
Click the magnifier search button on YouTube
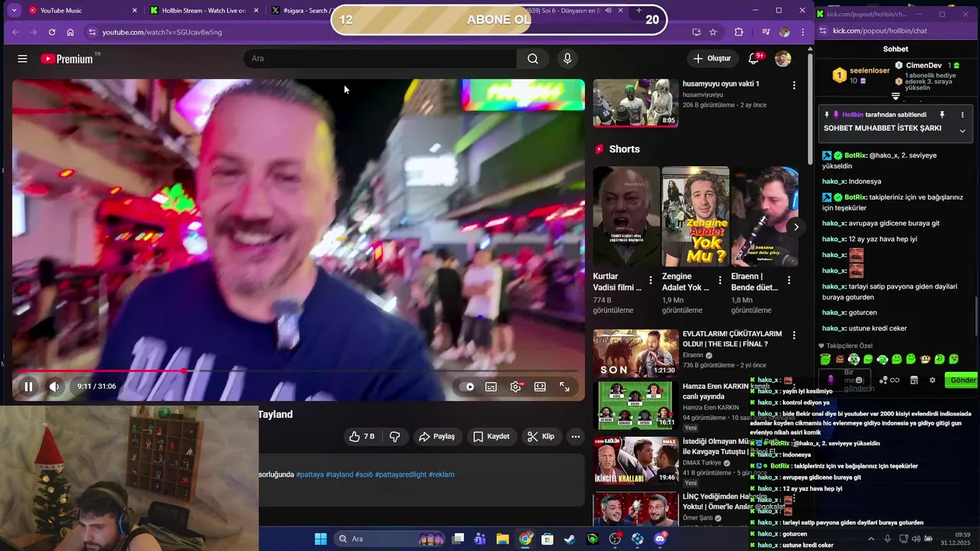[533, 59]
